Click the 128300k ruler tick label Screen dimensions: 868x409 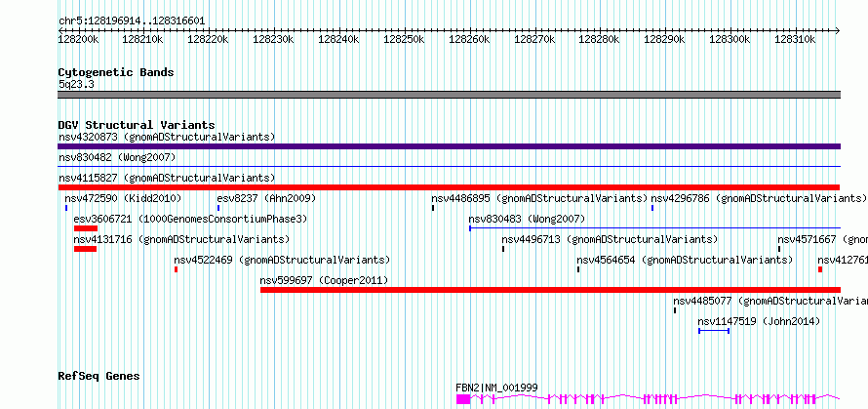coord(730,39)
